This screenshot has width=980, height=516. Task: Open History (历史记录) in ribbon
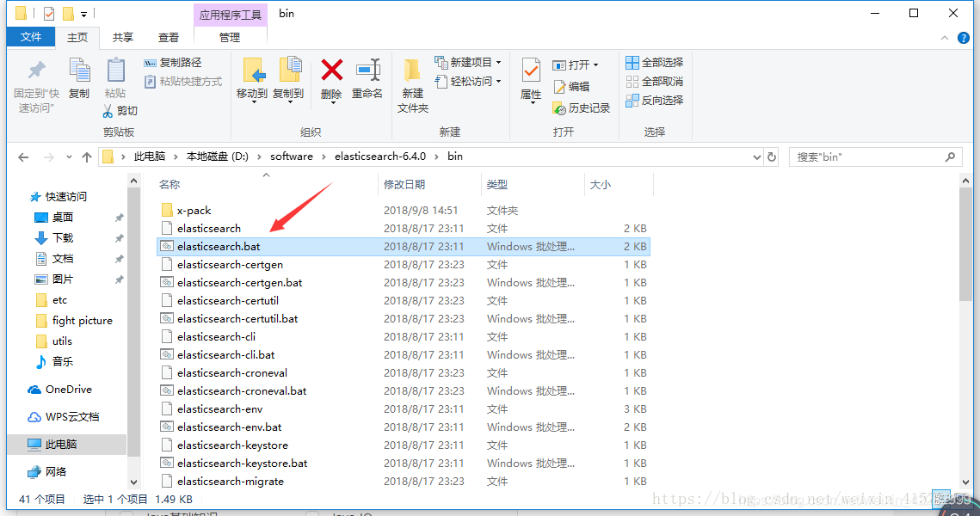pos(582,108)
